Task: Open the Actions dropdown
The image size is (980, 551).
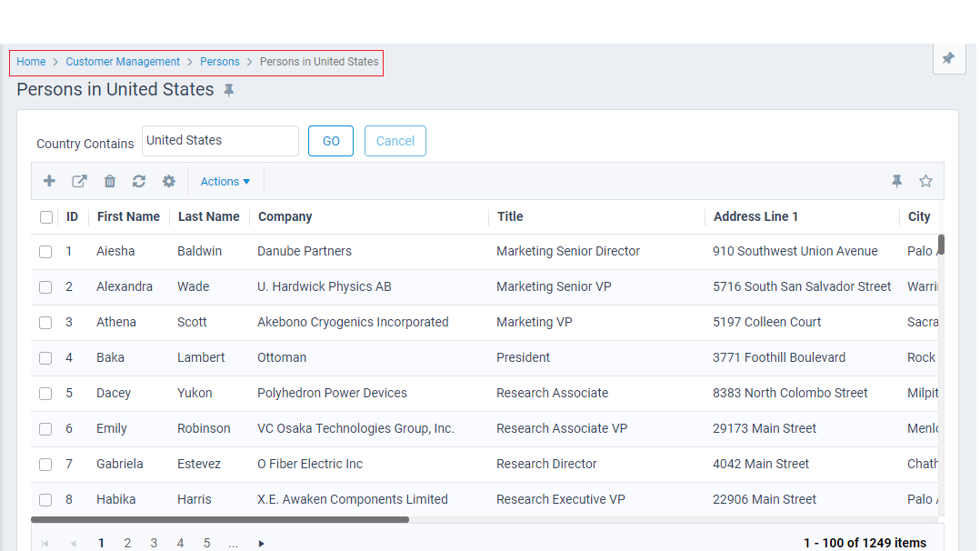Action: coord(225,181)
